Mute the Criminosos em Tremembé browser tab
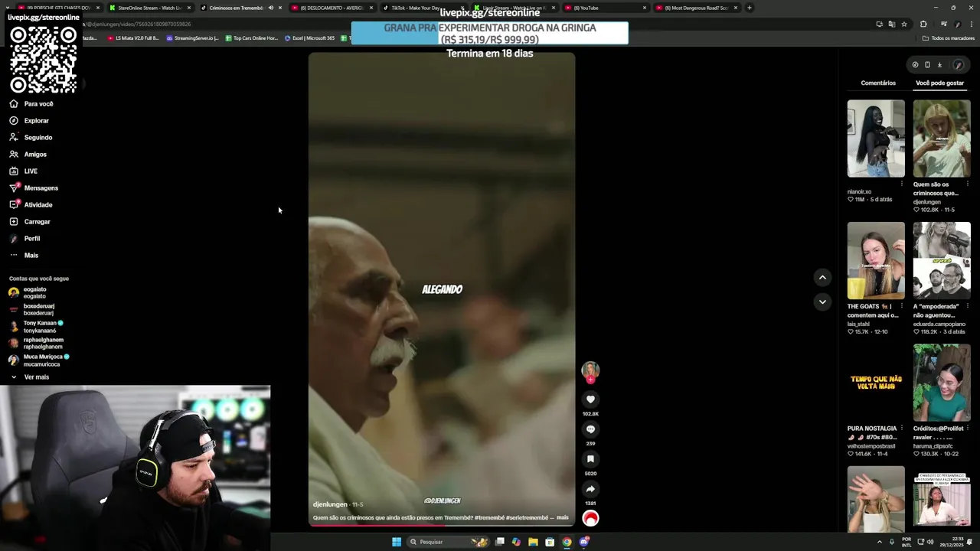Image resolution: width=980 pixels, height=551 pixels. tap(270, 8)
